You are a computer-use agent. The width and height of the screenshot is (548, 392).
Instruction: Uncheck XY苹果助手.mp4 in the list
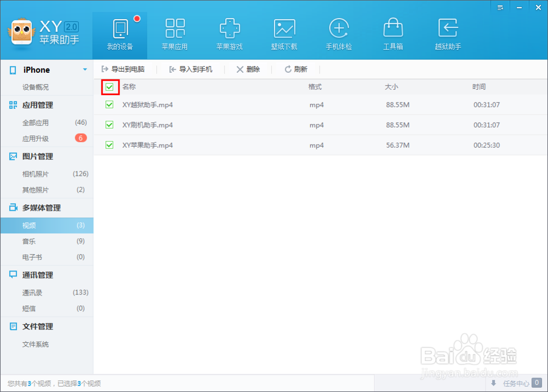[x=109, y=145]
